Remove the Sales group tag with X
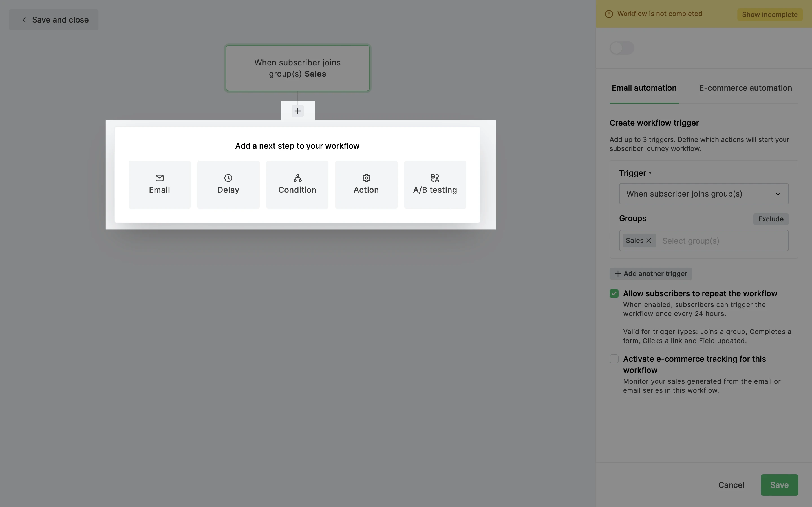Viewport: 812px width, 507px height. click(x=648, y=241)
